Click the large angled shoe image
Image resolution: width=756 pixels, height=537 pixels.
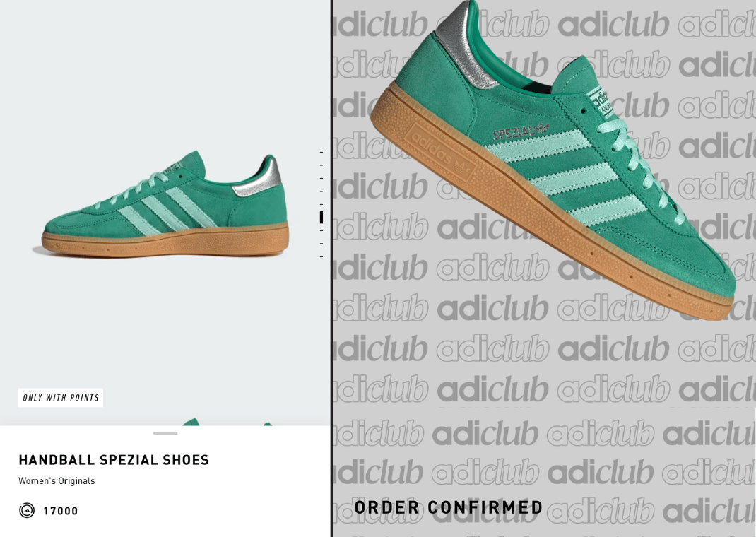555,159
